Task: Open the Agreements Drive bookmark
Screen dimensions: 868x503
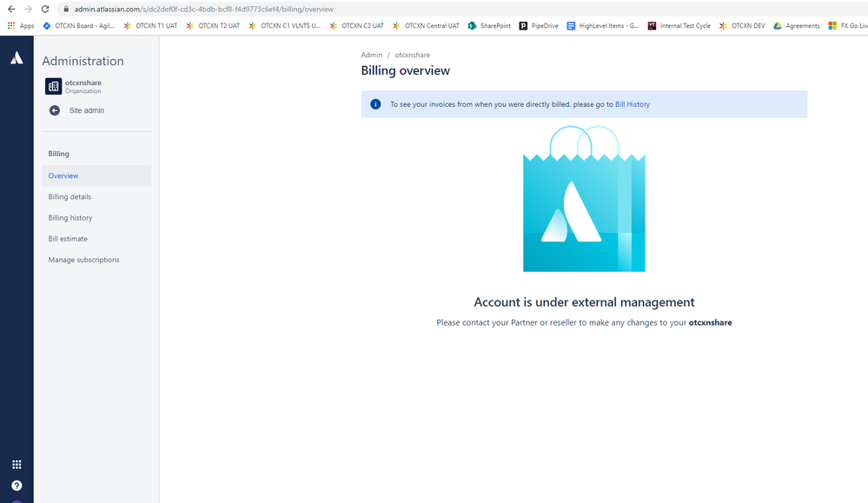Action: 797,25
